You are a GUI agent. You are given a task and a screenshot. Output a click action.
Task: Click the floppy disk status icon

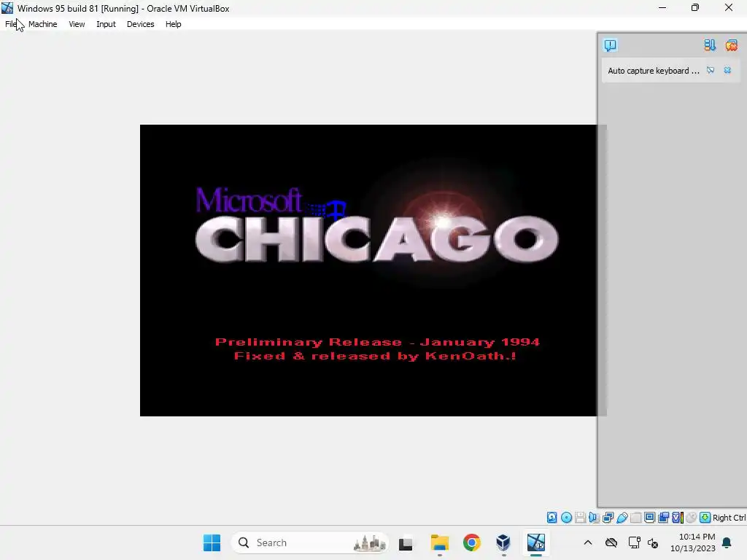tap(580, 518)
